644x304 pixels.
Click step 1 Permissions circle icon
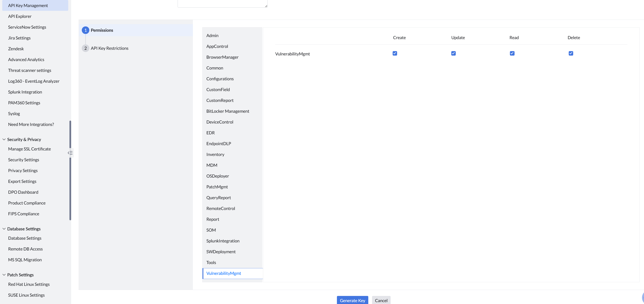coord(86,30)
